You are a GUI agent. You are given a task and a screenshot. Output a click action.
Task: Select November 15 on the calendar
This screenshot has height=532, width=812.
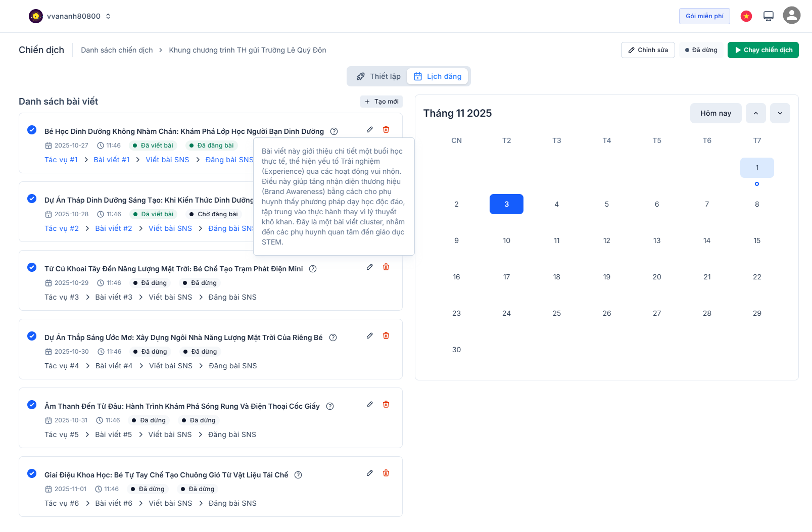tap(756, 240)
